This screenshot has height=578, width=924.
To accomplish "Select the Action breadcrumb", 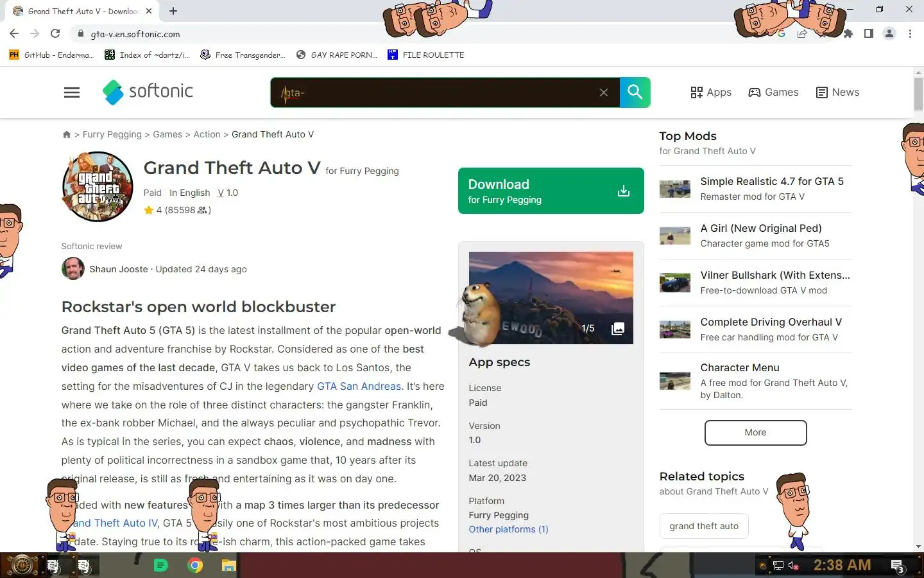I will click(207, 134).
